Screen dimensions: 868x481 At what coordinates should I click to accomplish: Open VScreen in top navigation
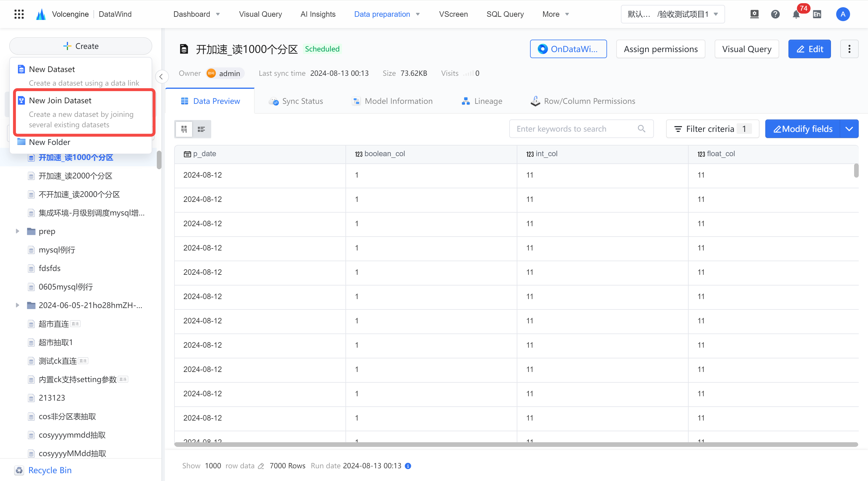coord(453,14)
